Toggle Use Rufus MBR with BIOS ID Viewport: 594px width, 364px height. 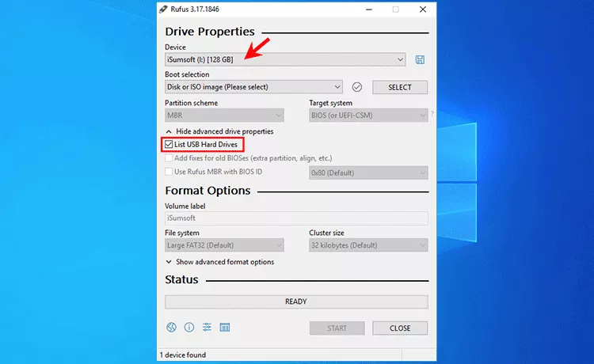tap(169, 172)
